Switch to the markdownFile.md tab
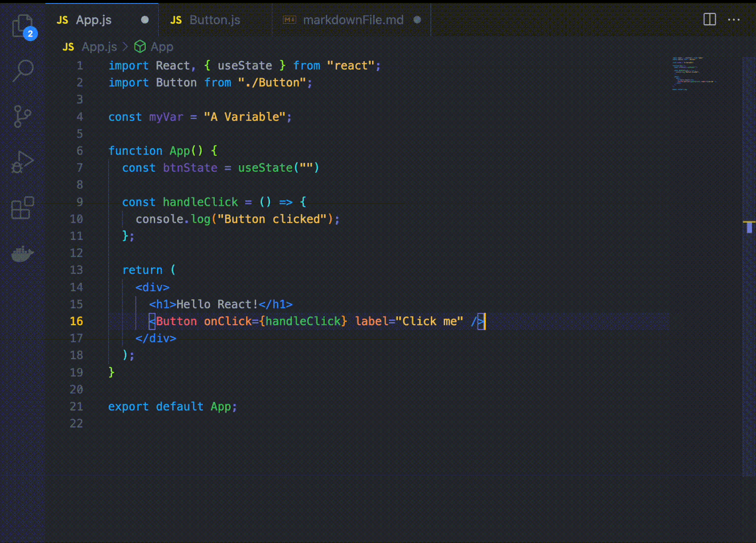Screen dimensions: 756x543 pyautogui.click(x=353, y=20)
